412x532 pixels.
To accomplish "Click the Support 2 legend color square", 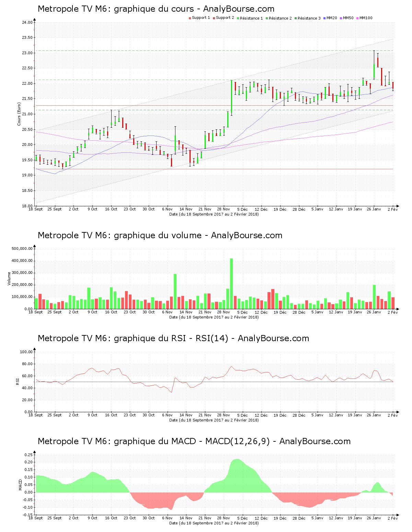I will coord(214,18).
